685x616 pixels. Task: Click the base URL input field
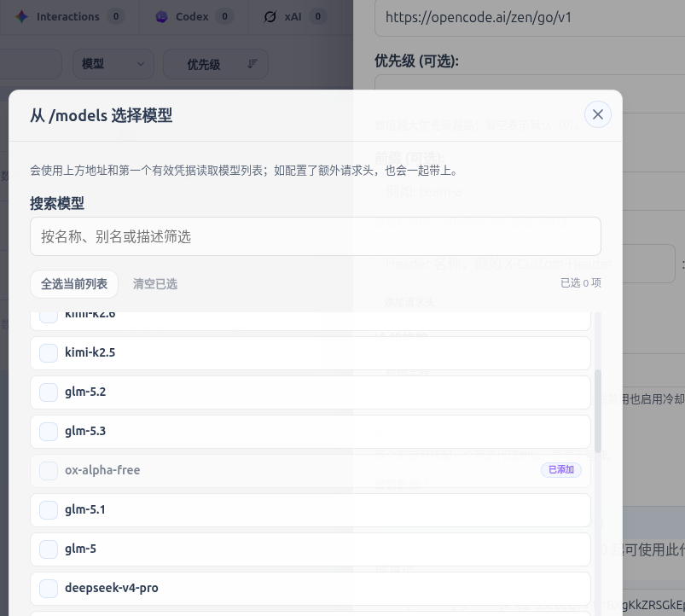point(530,17)
